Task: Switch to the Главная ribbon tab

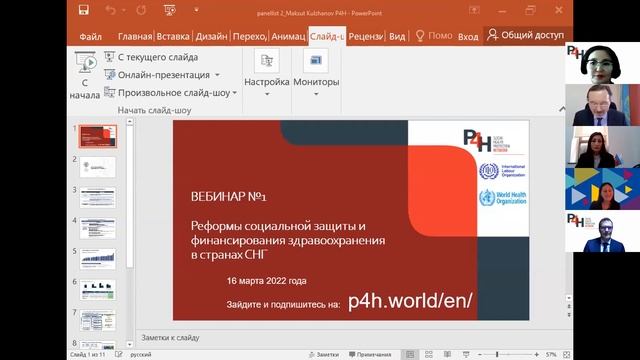Action: 135,36
